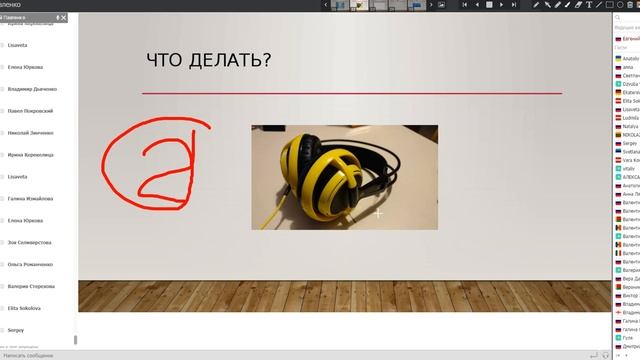Click the insert image icon in toolbar

coord(441,5)
